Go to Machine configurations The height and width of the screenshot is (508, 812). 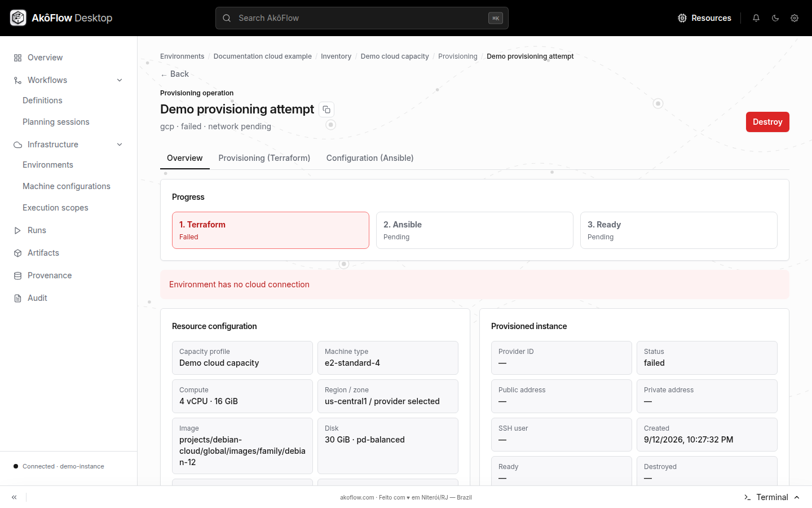[x=67, y=186]
